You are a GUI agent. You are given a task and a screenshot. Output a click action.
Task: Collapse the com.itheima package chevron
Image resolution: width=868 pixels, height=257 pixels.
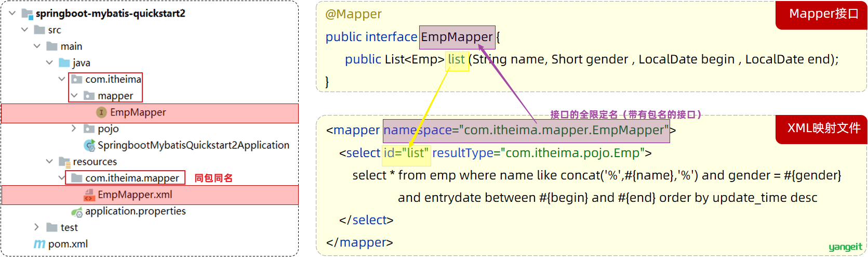(62, 79)
